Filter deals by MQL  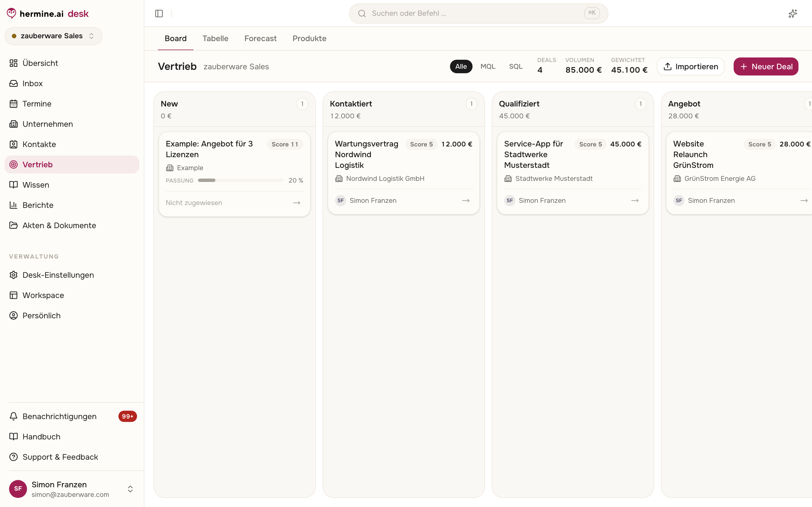[x=488, y=66]
